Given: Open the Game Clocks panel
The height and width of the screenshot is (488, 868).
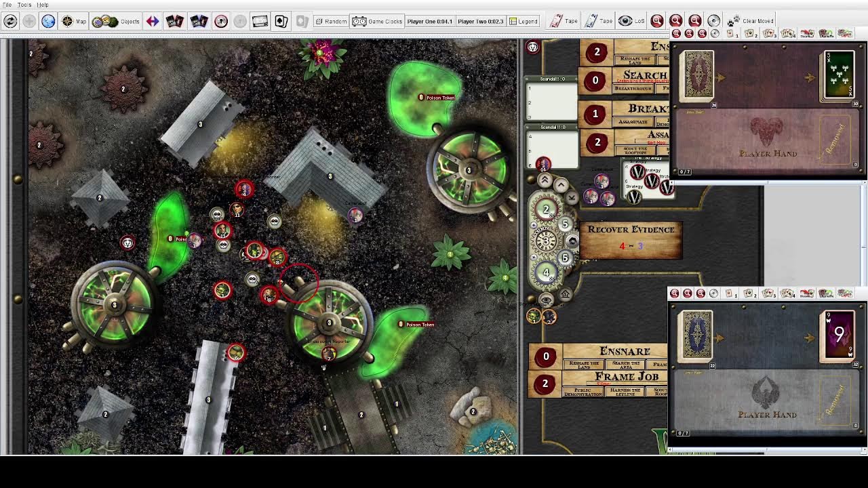Looking at the screenshot, I should (377, 21).
